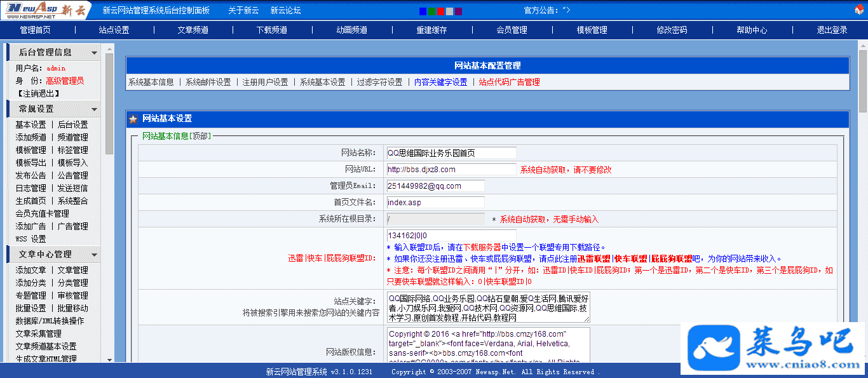Open 会员管理 in the top navigation

click(x=512, y=30)
